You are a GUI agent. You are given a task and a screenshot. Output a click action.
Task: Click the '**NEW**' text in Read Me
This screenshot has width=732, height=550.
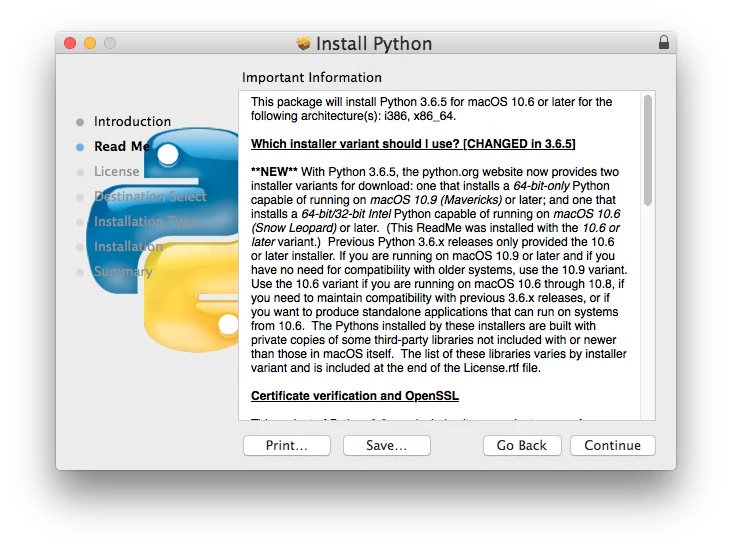point(274,172)
